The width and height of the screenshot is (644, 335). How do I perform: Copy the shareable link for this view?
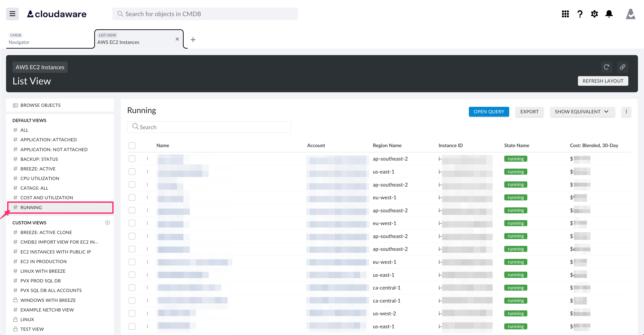pos(623,67)
